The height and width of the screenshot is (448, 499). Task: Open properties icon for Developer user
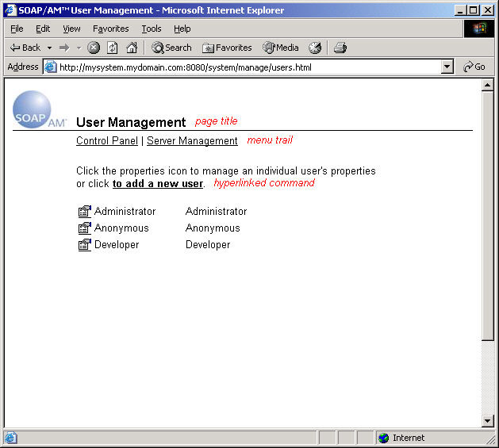pyautogui.click(x=84, y=245)
